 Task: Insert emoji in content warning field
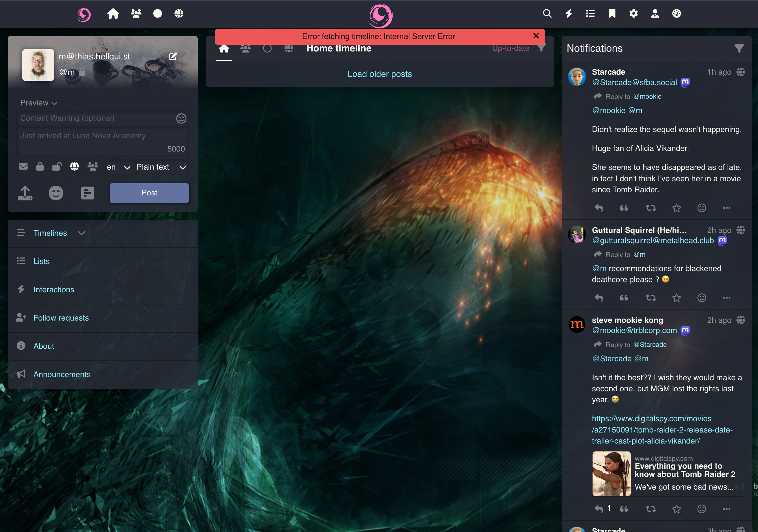181,118
